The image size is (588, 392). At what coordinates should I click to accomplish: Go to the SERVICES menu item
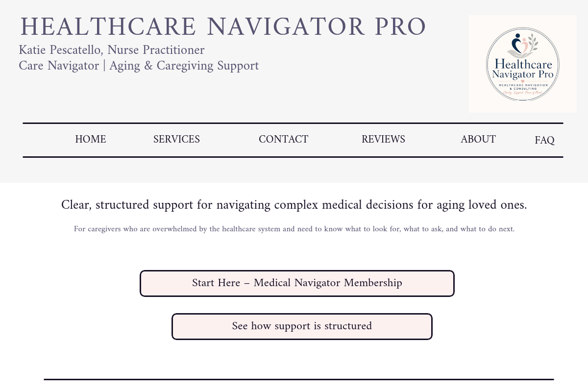176,140
